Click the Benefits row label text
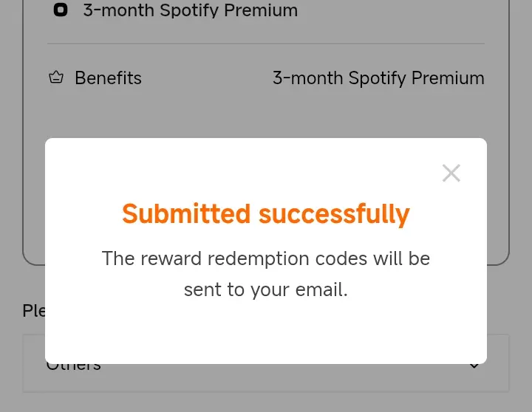 click(108, 78)
